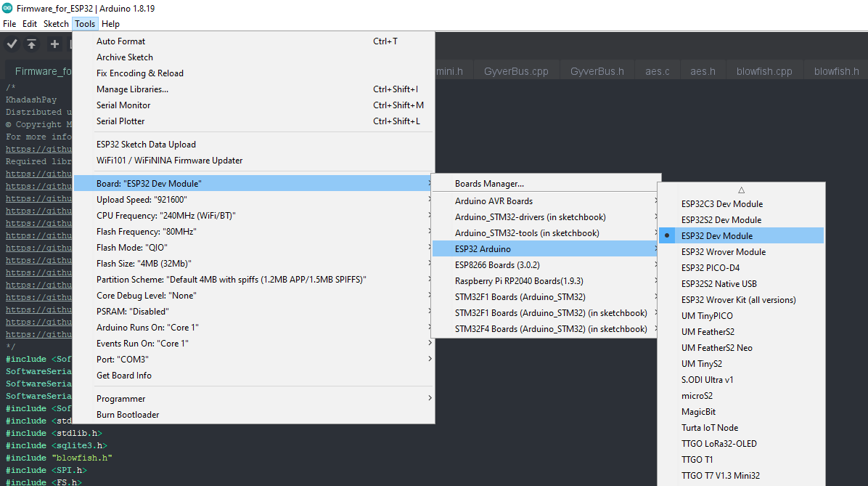The width and height of the screenshot is (868, 486).
Task: Expand Arduino Runs On submenu
Action: [254, 328]
